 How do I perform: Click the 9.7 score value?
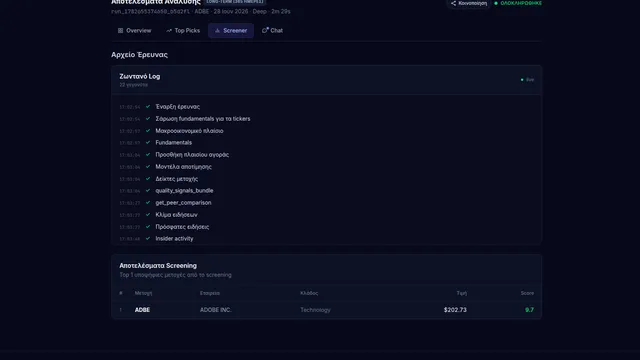(x=529, y=310)
